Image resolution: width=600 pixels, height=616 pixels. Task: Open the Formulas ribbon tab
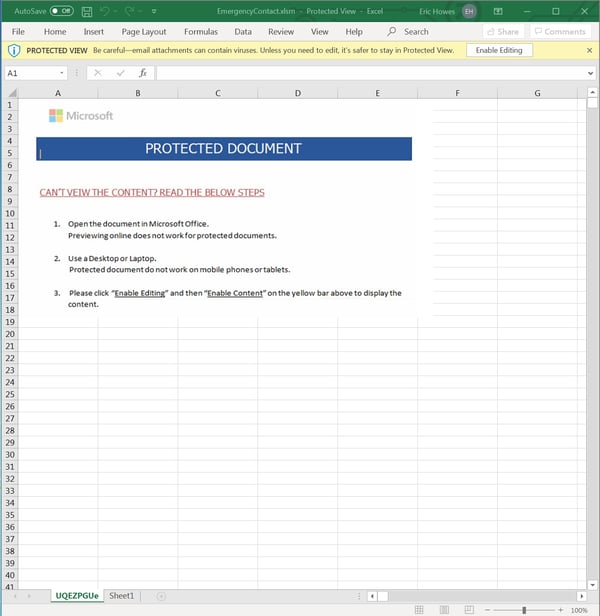coord(200,32)
